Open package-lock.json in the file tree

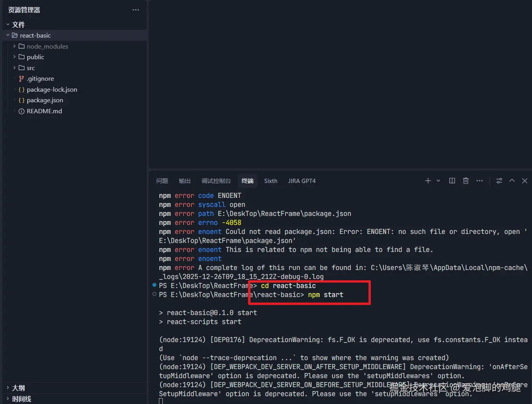click(x=52, y=89)
